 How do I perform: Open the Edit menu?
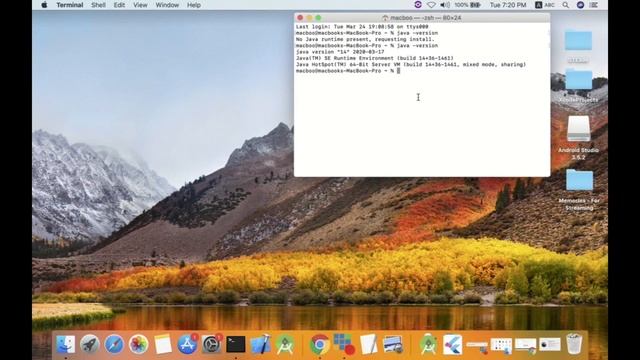119,5
